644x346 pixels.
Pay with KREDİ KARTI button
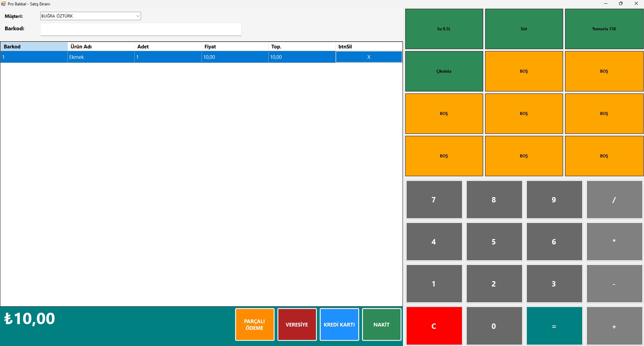339,324
